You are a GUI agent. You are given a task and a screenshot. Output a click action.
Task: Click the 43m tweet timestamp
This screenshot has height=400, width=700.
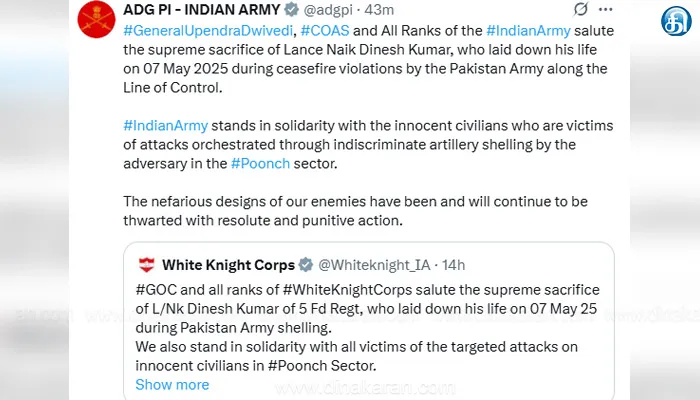coord(379,9)
